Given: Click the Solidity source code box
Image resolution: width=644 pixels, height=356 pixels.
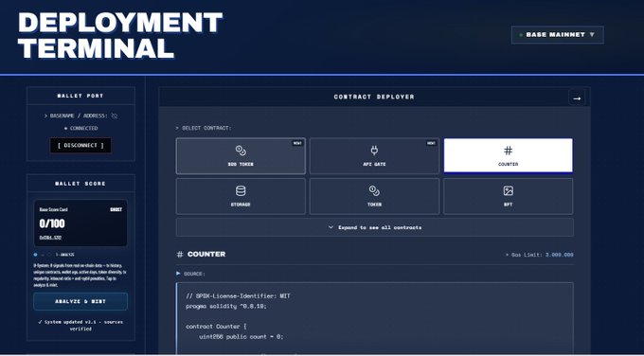Looking at the screenshot, I should click(375, 318).
